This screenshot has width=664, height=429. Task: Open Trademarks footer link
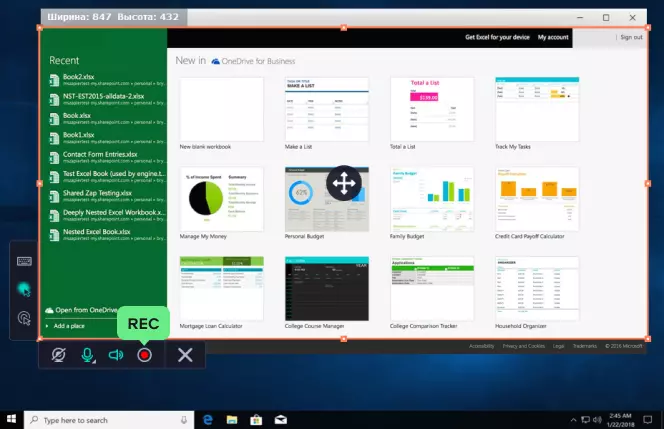pyautogui.click(x=585, y=346)
